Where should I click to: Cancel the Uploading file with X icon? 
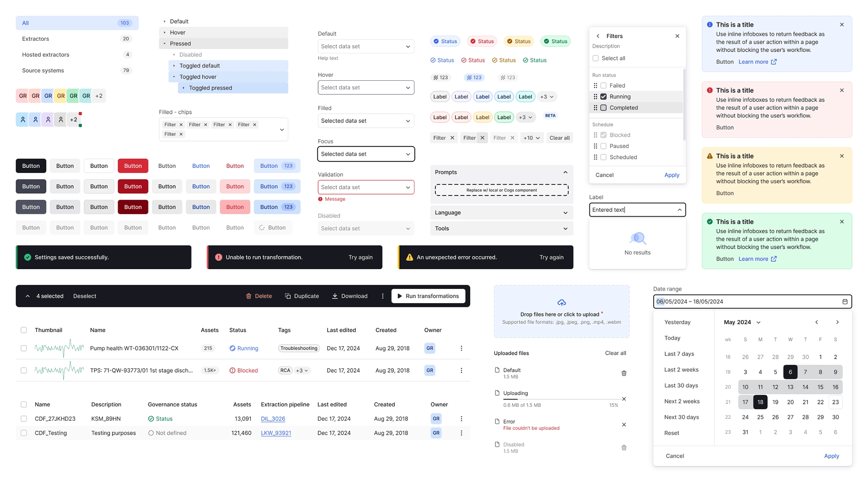(624, 399)
